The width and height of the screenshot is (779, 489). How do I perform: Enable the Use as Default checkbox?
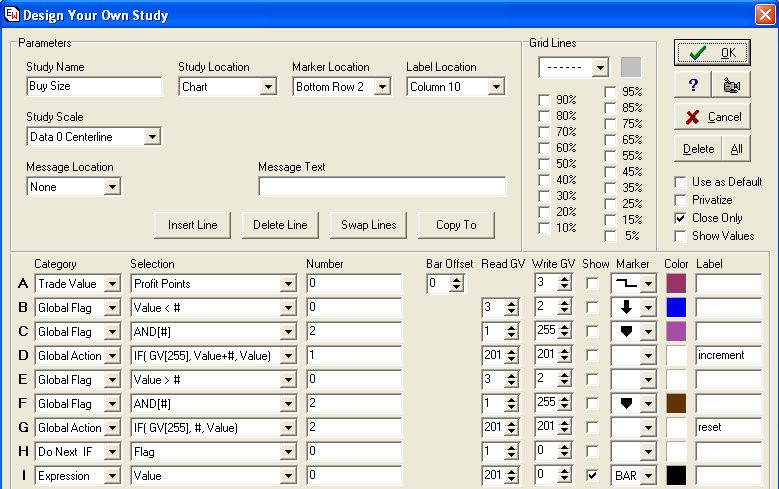click(681, 182)
